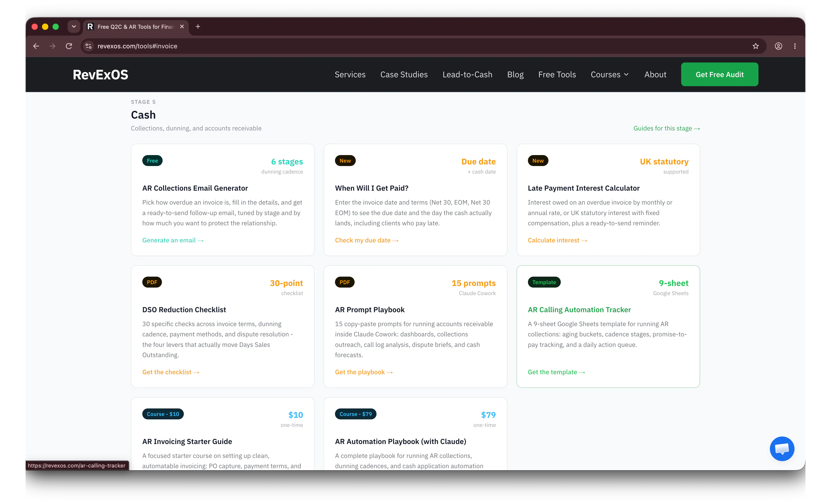Click the 15 prompts label
This screenshot has width=831, height=504.
pyautogui.click(x=474, y=283)
